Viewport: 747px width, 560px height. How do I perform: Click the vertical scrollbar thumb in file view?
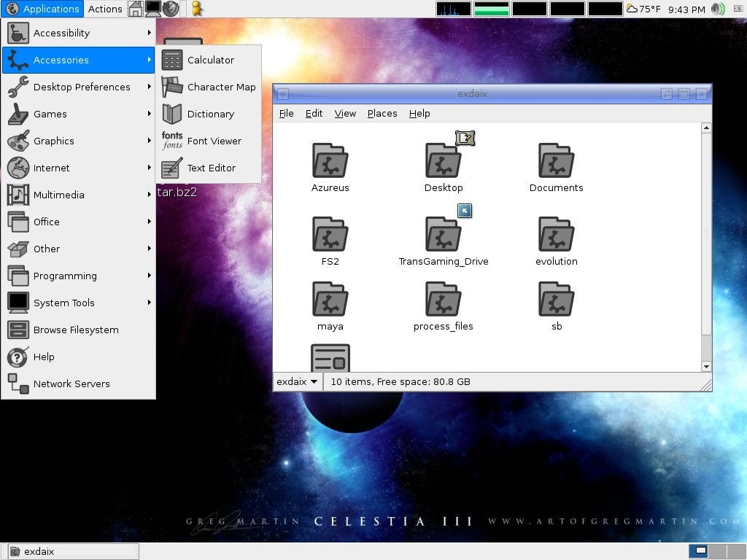pos(706,234)
